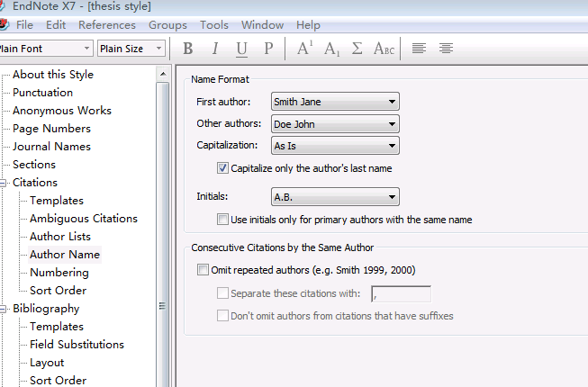Check Omit repeated authors option

pyautogui.click(x=203, y=270)
